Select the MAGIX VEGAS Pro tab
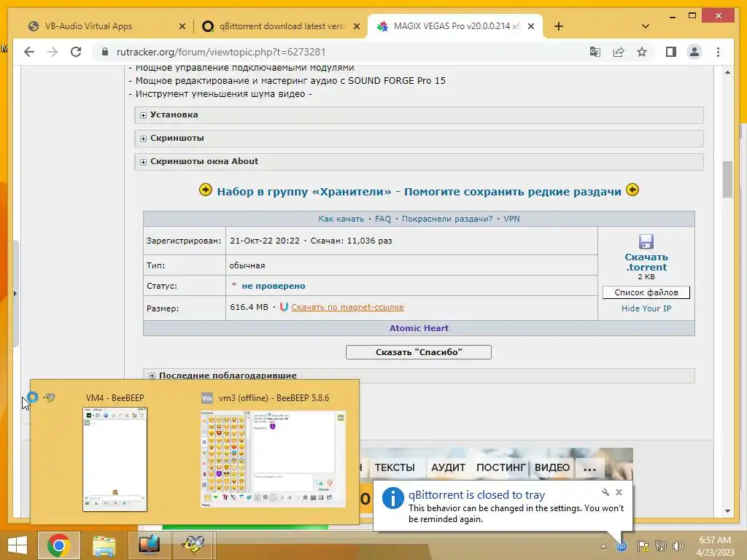This screenshot has height=560, width=747. pyautogui.click(x=457, y=26)
